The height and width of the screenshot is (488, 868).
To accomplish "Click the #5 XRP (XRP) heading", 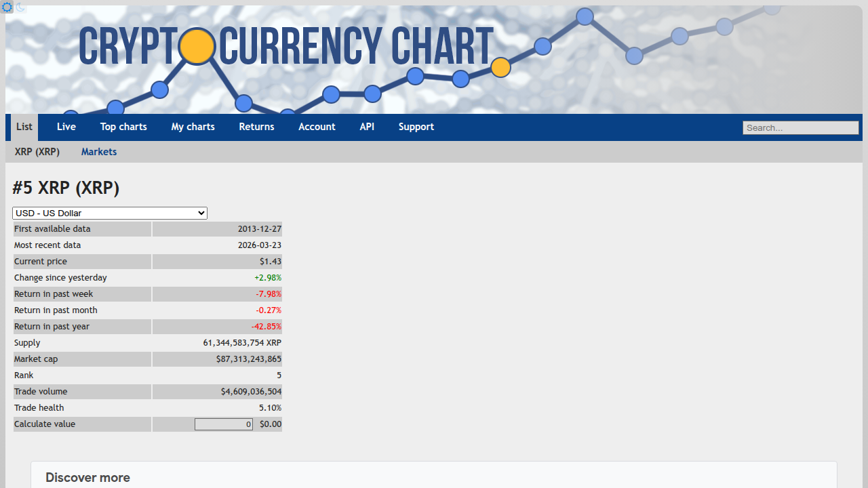I will click(x=65, y=188).
